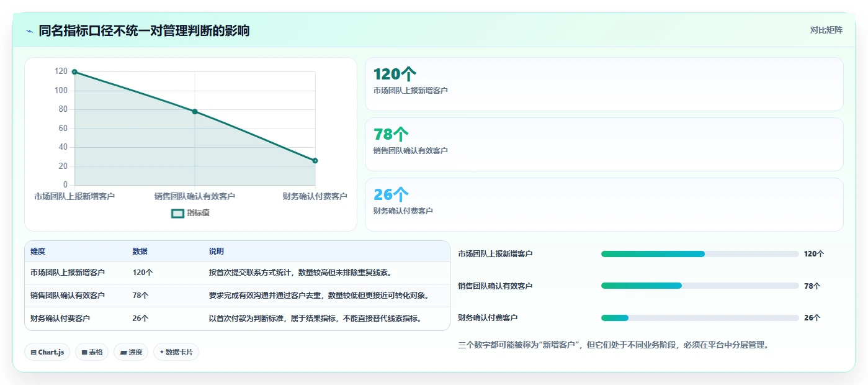Image resolution: width=868 pixels, height=385 pixels.
Task: Click the 维度 column header
Action: (38, 251)
